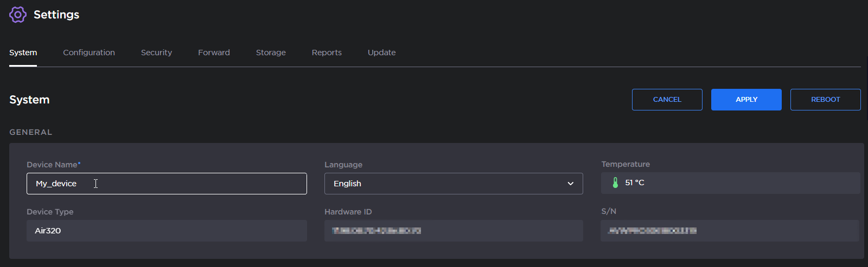Open the Storage tab

point(271,53)
